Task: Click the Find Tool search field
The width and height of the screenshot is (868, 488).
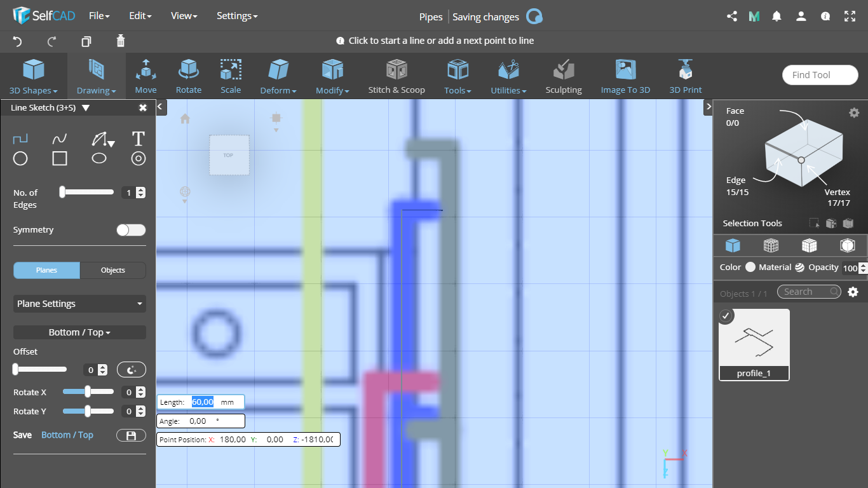Action: click(820, 75)
